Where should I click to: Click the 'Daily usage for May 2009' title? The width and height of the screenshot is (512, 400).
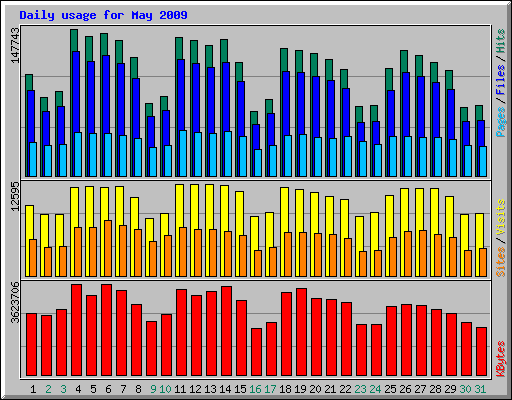103,15
